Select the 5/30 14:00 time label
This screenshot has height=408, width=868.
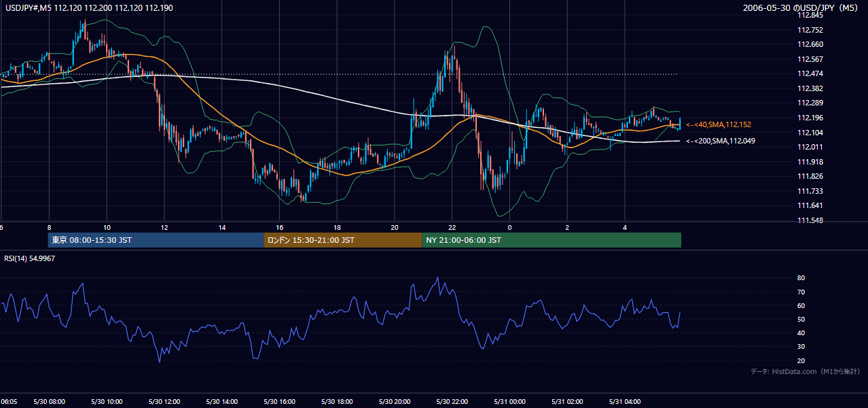pos(221,402)
